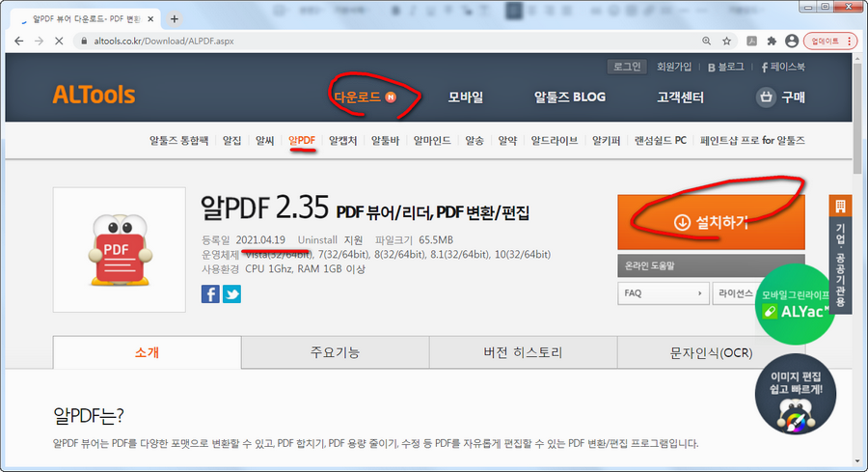Click the address bar URL altools.co.kr
This screenshot has height=472, width=868.
point(164,41)
